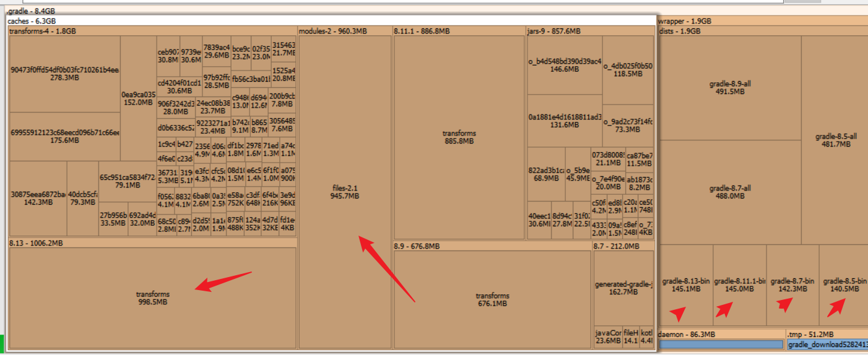
Task: Select the gradle-8.9-all 491.5MB block
Action: (730, 88)
